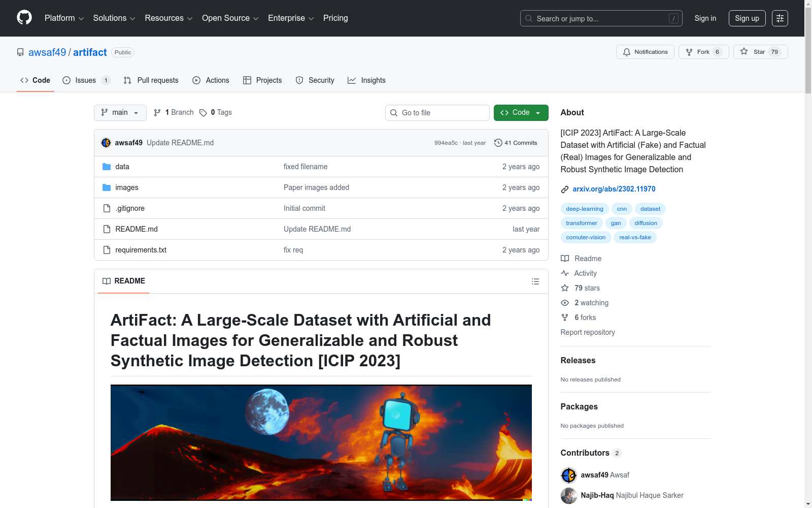
Task: Click the transformer topic tag
Action: pyautogui.click(x=582, y=223)
